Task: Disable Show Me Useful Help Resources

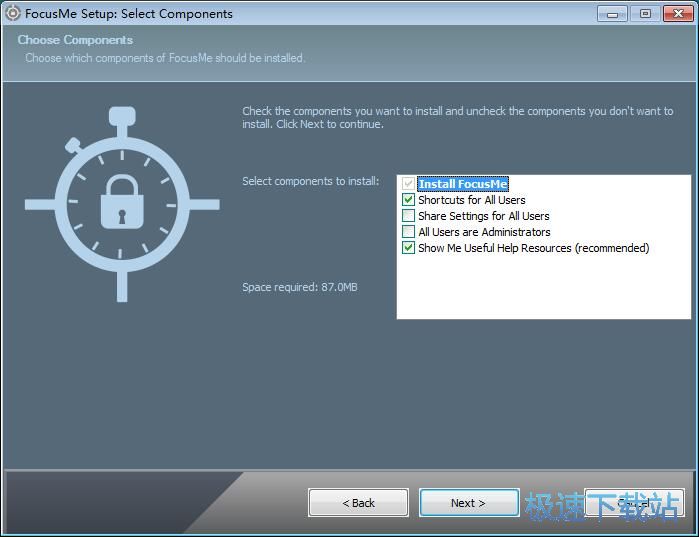Action: point(408,248)
